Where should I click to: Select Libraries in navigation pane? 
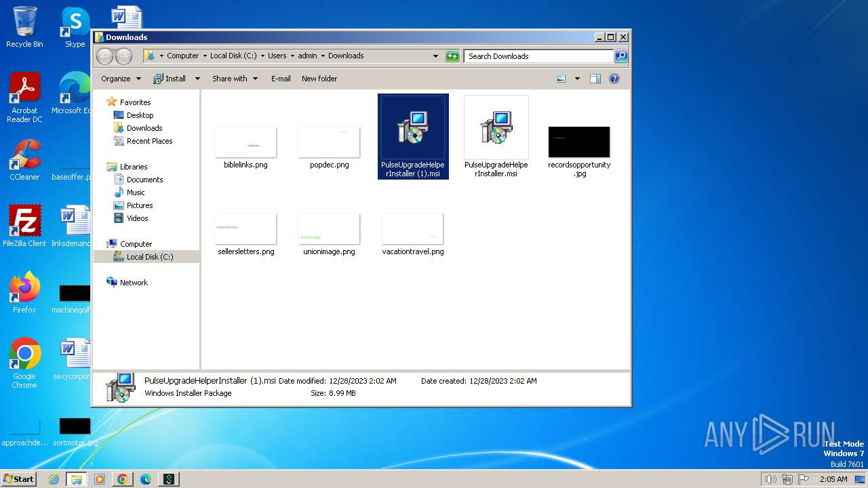134,167
